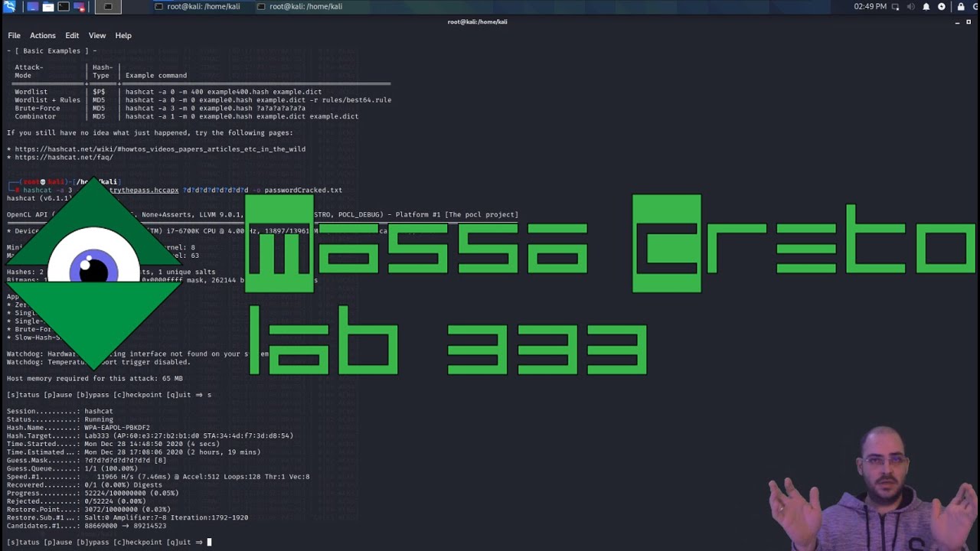Click the Candidates.#1 88669000 line
This screenshot has height=551, width=980.
tap(87, 527)
